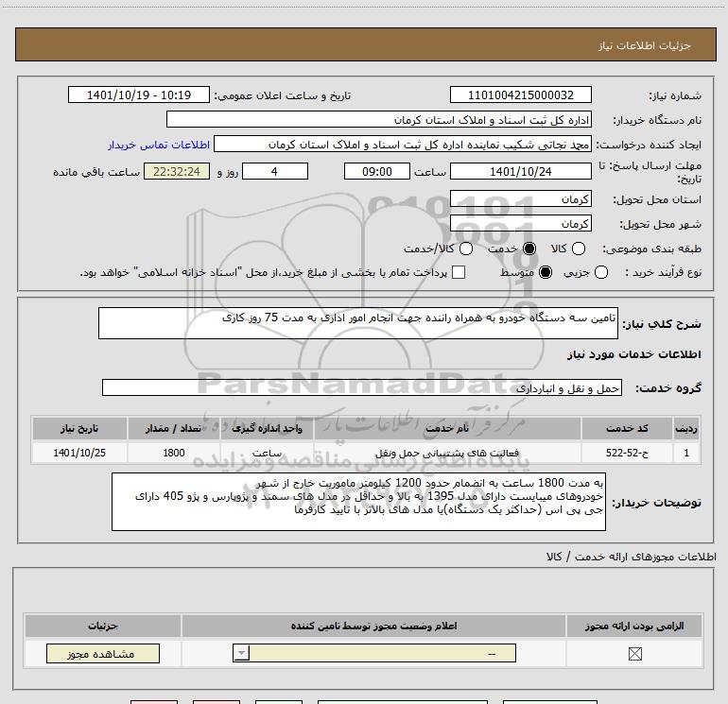
Task: Click the request creator name field
Action: 403,145
